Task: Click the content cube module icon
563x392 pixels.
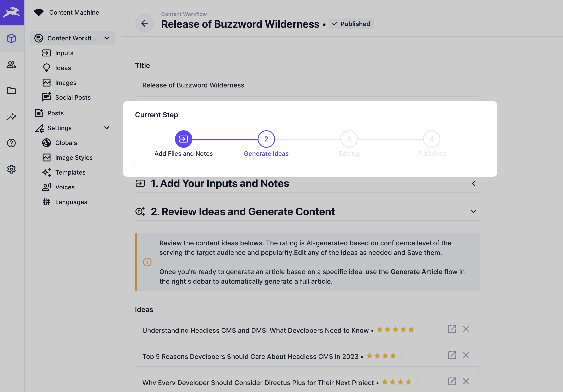Action: (x=11, y=39)
